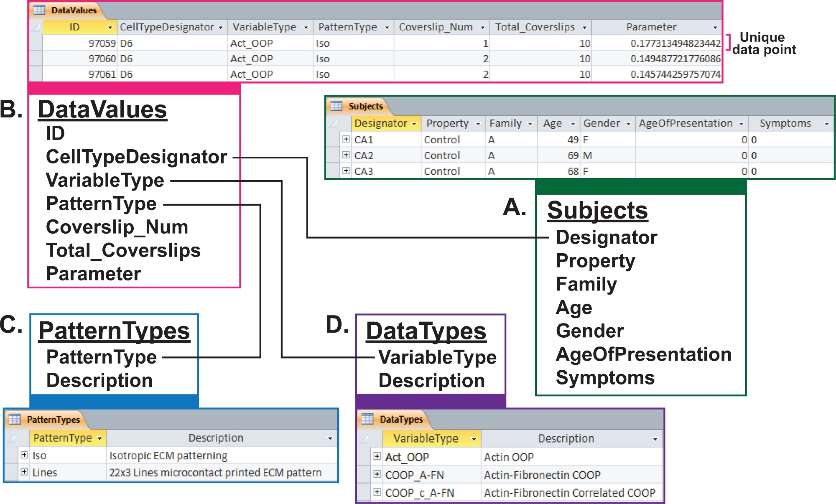Select row selector for ID 97060

(x=36, y=59)
